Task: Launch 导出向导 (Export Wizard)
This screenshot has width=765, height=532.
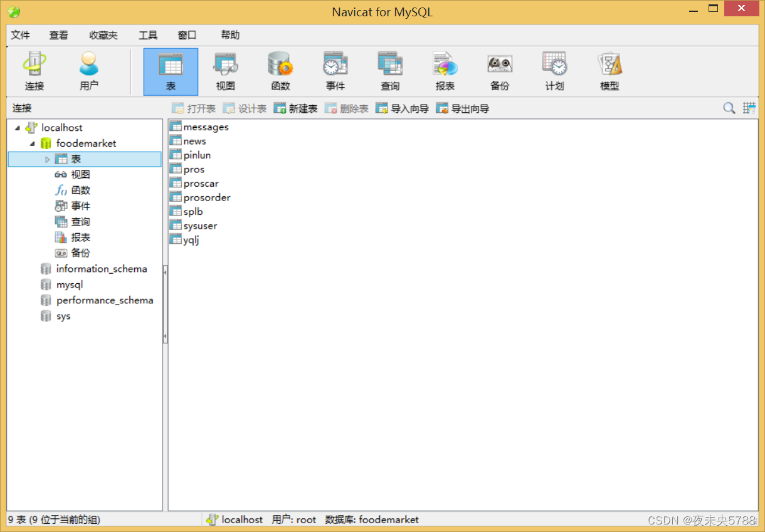Action: tap(462, 108)
